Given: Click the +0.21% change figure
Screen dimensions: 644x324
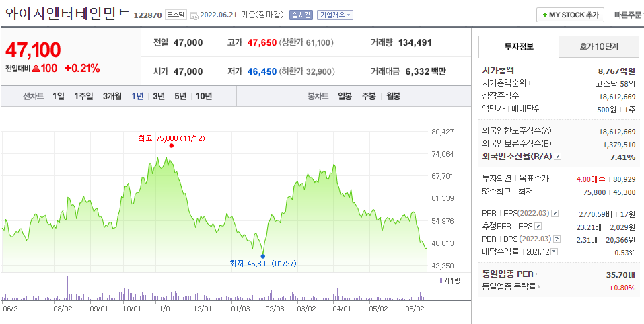Looking at the screenshot, I should pyautogui.click(x=83, y=69).
